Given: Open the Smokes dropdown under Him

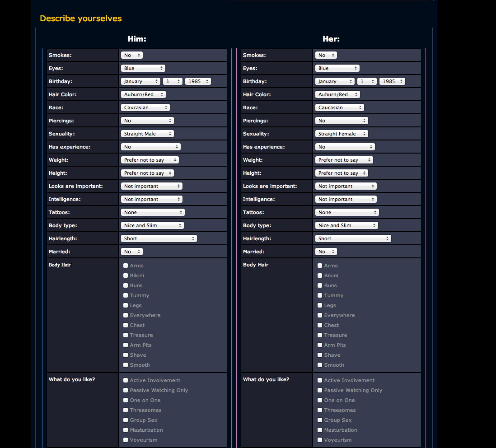Looking at the screenshot, I should (x=131, y=55).
